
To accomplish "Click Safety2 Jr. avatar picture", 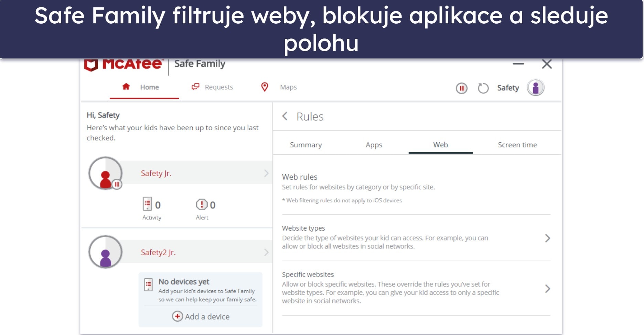I will coord(105,252).
